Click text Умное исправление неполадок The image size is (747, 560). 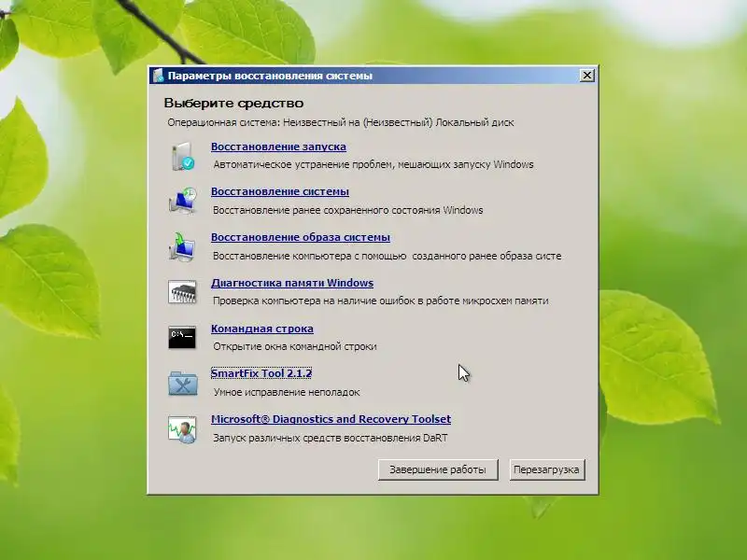click(x=287, y=392)
